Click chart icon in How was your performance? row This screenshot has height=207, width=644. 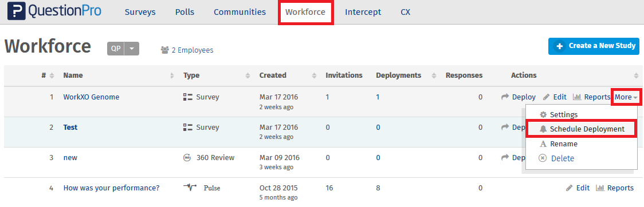point(600,188)
